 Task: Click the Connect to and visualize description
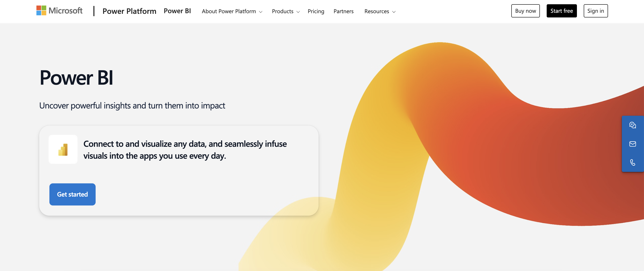185,150
